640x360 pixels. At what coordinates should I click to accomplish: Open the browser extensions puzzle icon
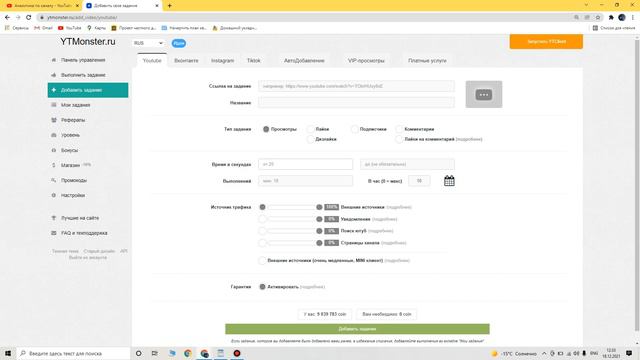click(611, 18)
